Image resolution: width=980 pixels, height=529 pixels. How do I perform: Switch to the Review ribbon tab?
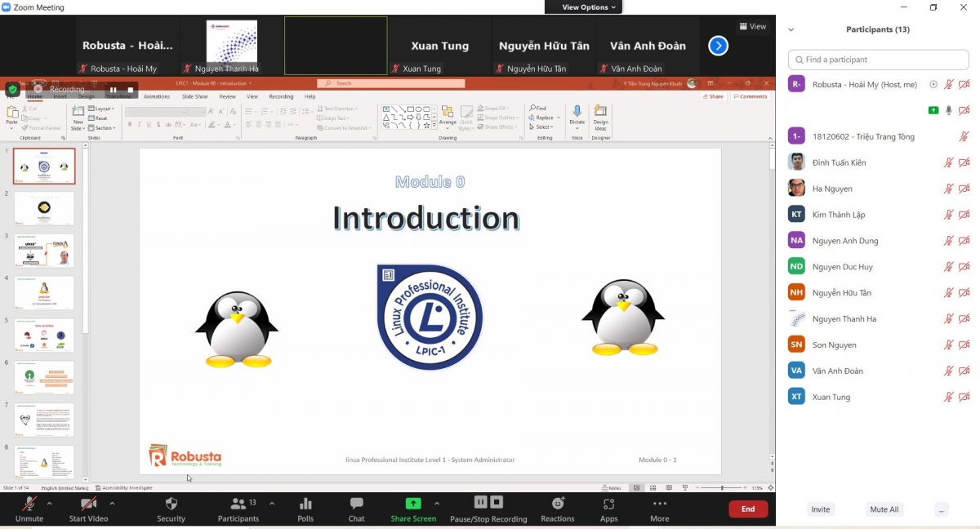point(227,96)
